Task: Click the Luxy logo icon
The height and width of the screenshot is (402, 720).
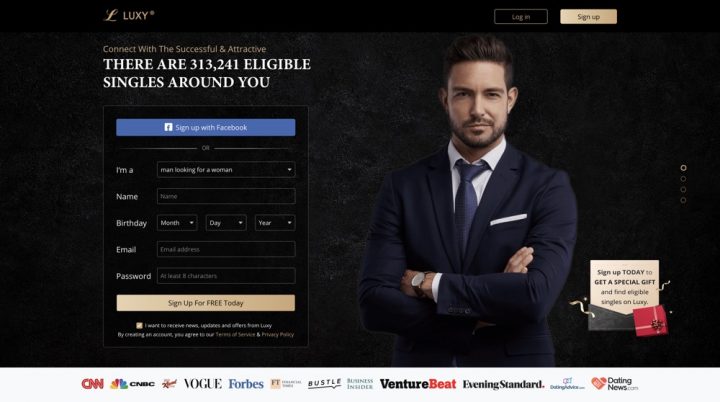Action: [111, 15]
